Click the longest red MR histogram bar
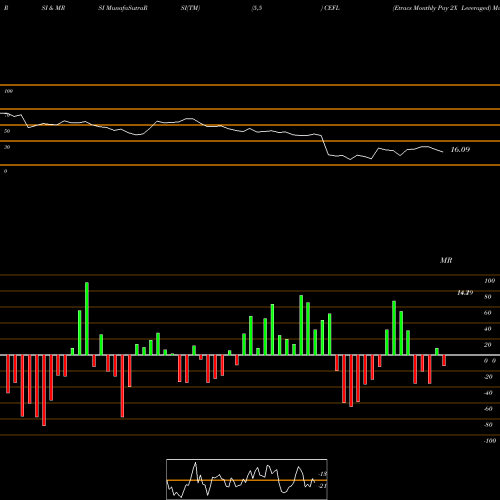Image resolution: width=500 pixels, height=500 pixels. click(44, 390)
